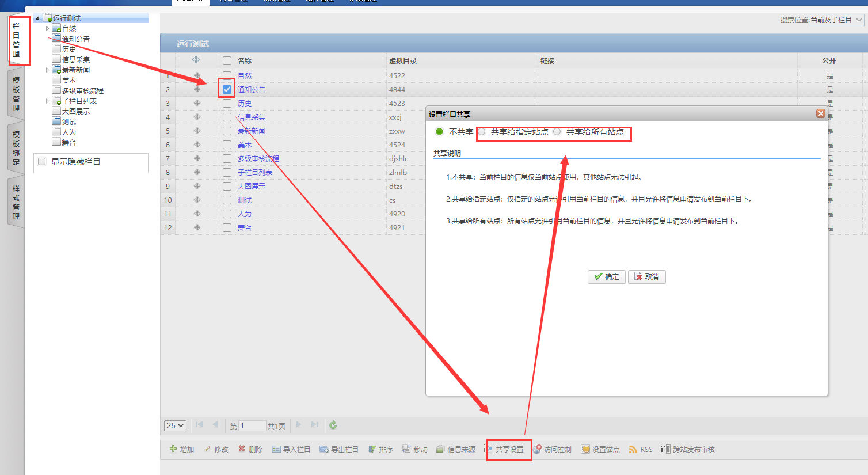
Task: Click the refresh icon in the pagination bar
Action: pos(333,425)
